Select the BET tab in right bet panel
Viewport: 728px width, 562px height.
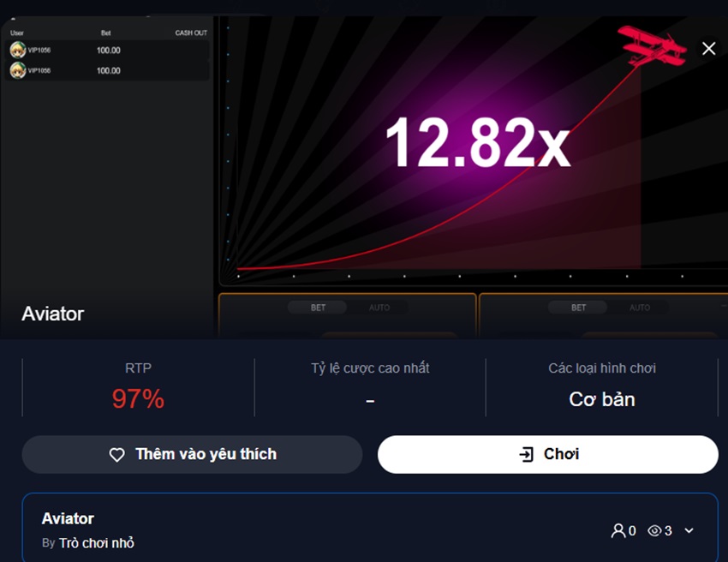click(x=578, y=308)
